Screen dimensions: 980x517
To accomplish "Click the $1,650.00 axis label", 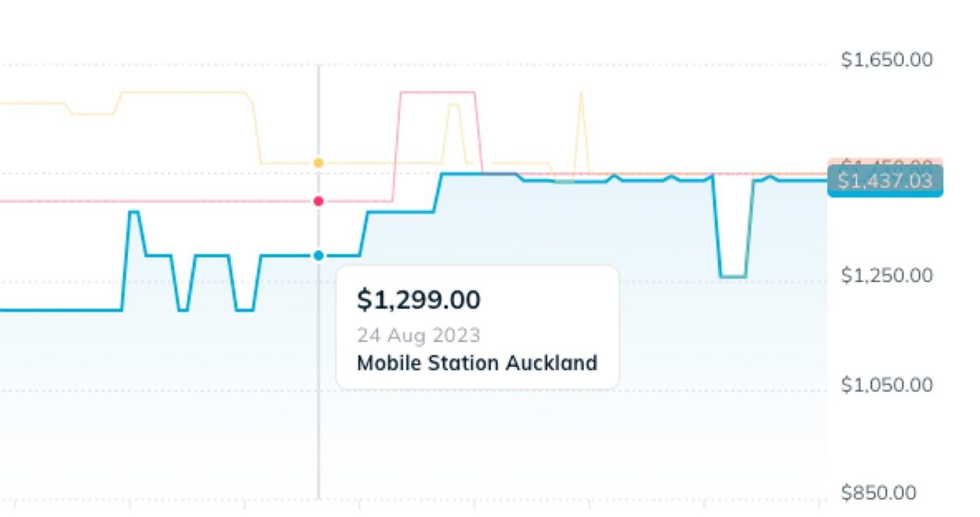I will click(886, 59).
